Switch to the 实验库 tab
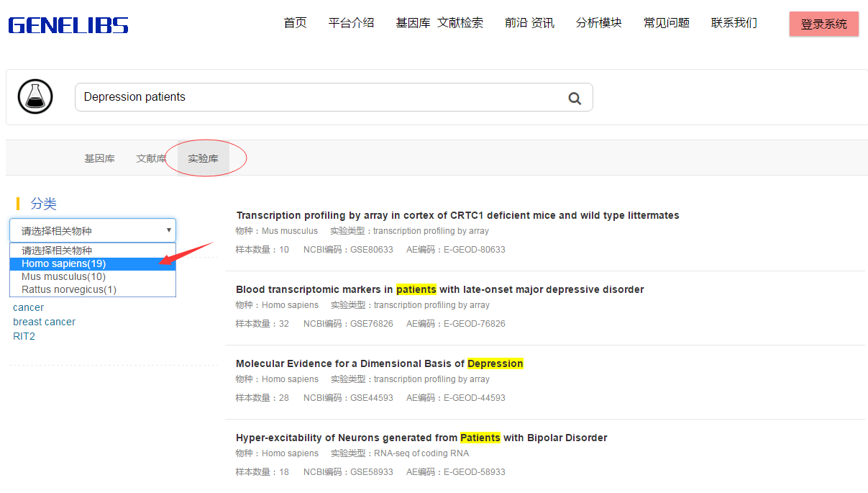This screenshot has width=868, height=493. point(203,158)
